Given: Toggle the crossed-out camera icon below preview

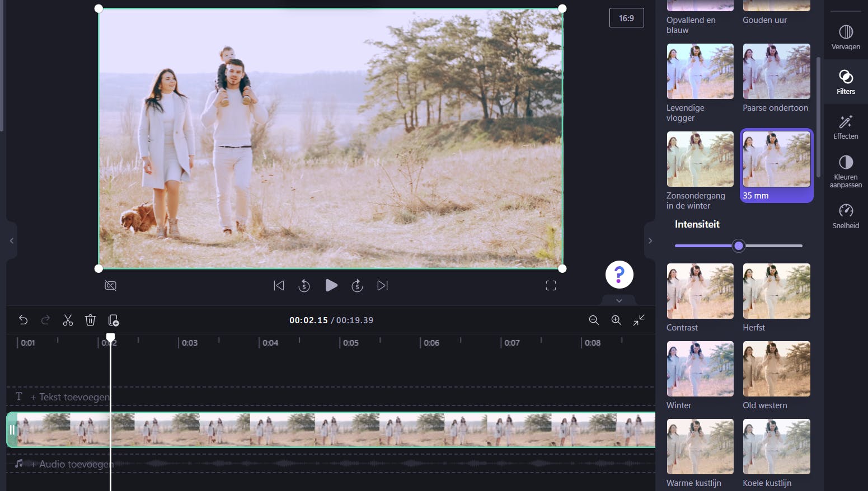Looking at the screenshot, I should (110, 285).
